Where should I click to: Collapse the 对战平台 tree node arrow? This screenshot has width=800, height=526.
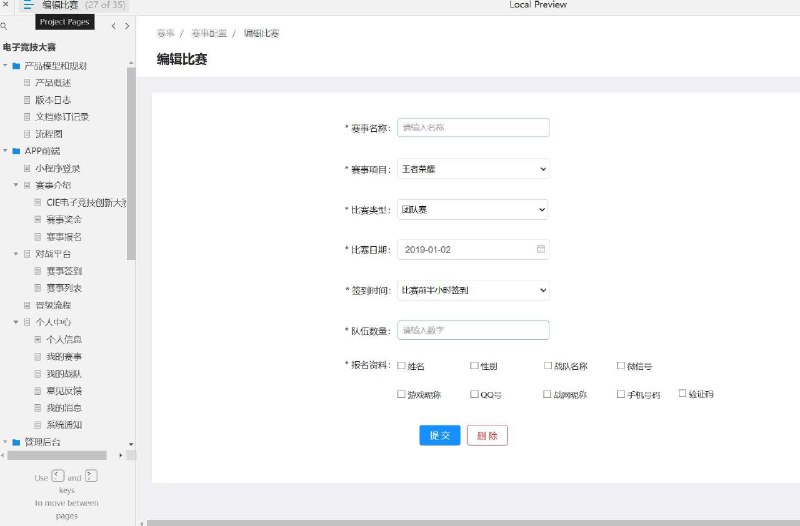pyautogui.click(x=16, y=254)
